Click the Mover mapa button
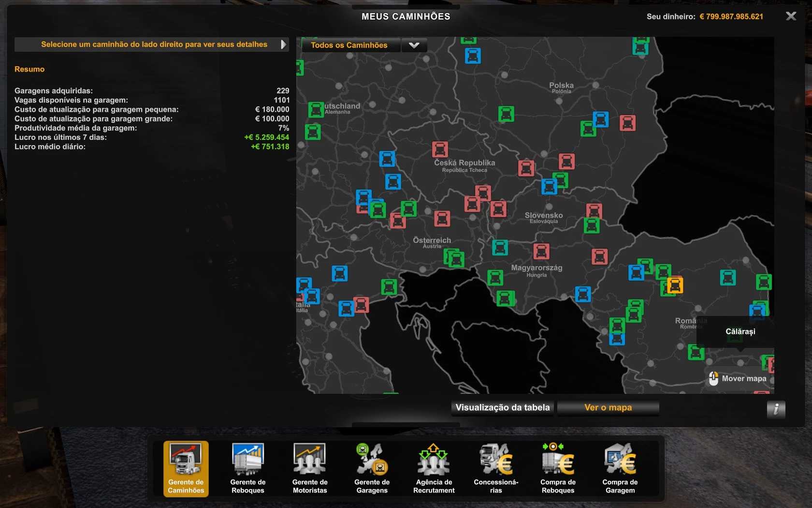This screenshot has width=812, height=508. point(739,378)
